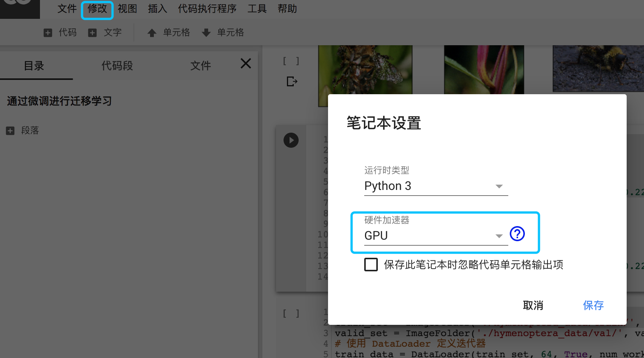Open the 视图 menu

[x=127, y=9]
